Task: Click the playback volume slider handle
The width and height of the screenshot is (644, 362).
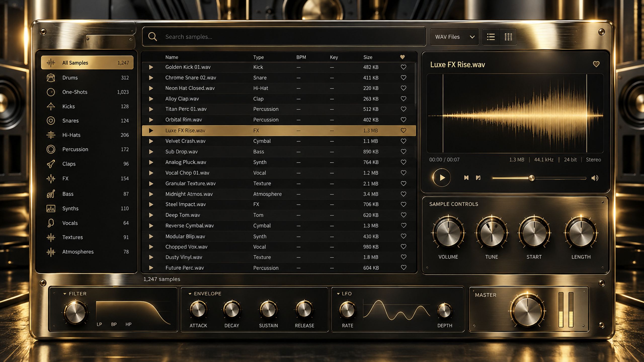Action: 531,178
